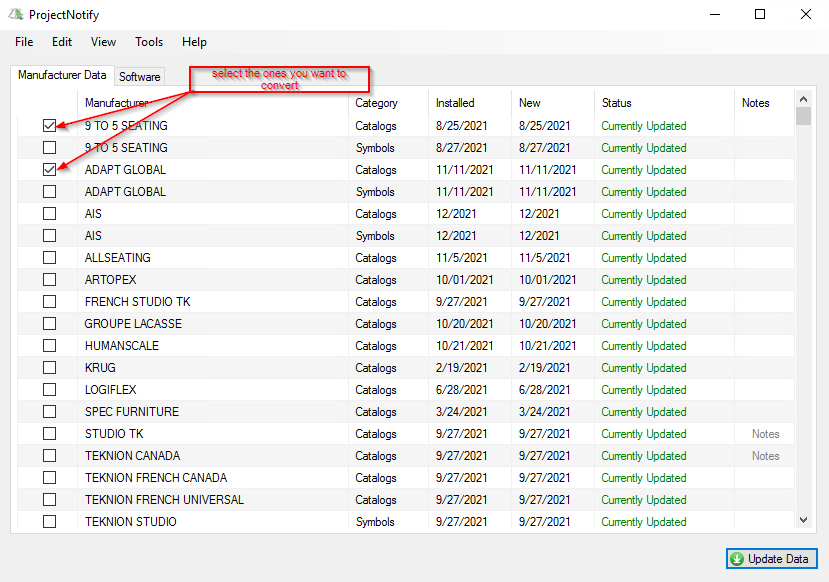Sort by the Manufacturer column header
The width and height of the screenshot is (829, 582).
pos(116,103)
